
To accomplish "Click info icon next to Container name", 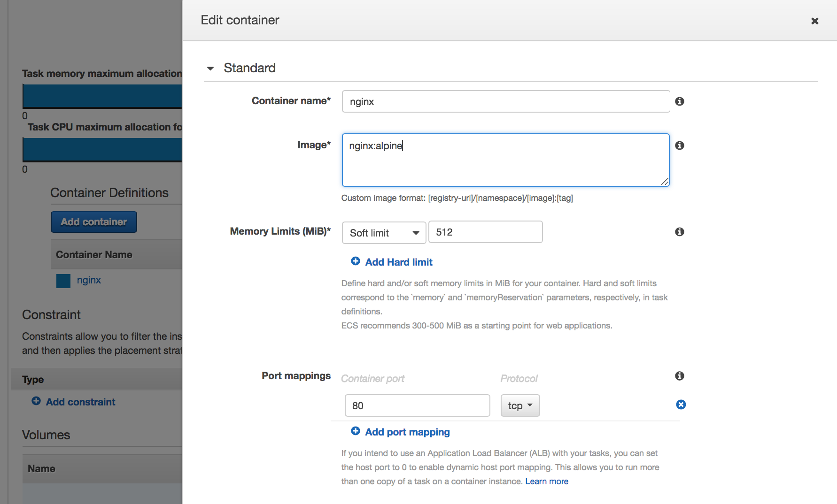I will [679, 101].
